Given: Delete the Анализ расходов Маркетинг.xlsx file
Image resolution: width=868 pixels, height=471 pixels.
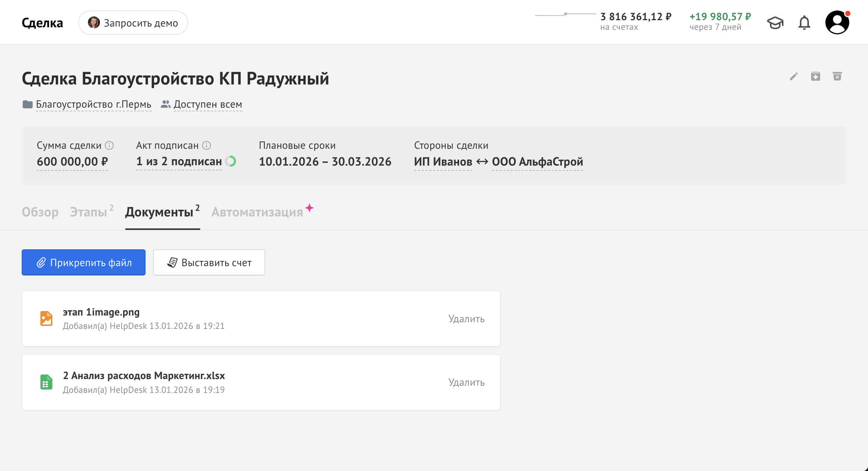Looking at the screenshot, I should [466, 382].
